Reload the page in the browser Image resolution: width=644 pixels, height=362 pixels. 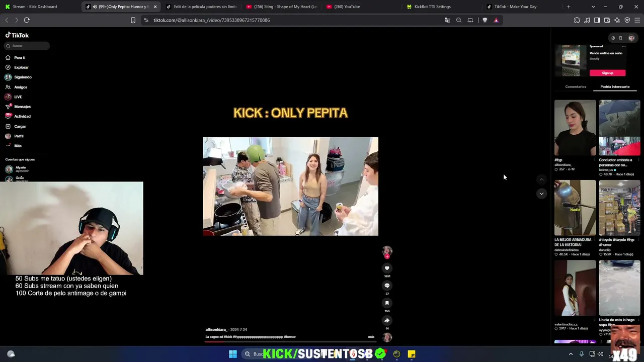(x=27, y=20)
